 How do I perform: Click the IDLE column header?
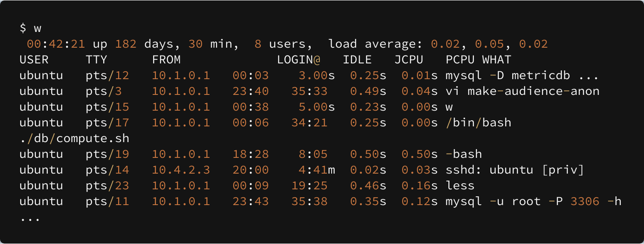357,59
